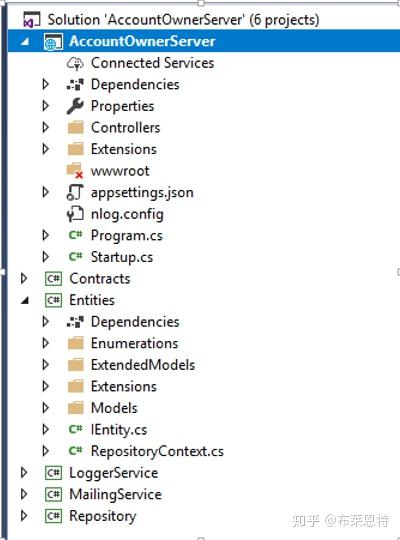This screenshot has height=540, width=400.
Task: Click the Contracts C# project icon
Action: tap(53, 279)
